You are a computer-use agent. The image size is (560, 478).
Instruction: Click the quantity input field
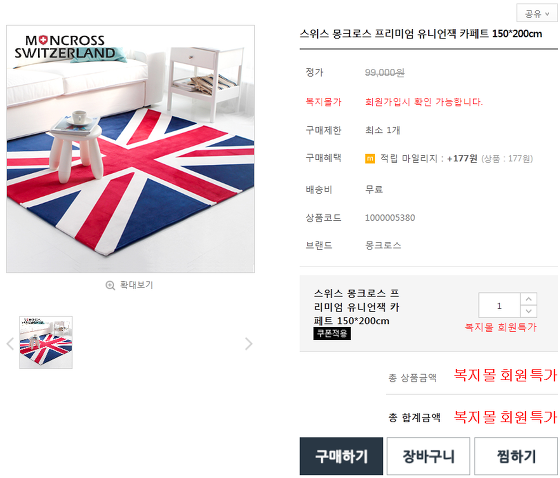coord(499,305)
